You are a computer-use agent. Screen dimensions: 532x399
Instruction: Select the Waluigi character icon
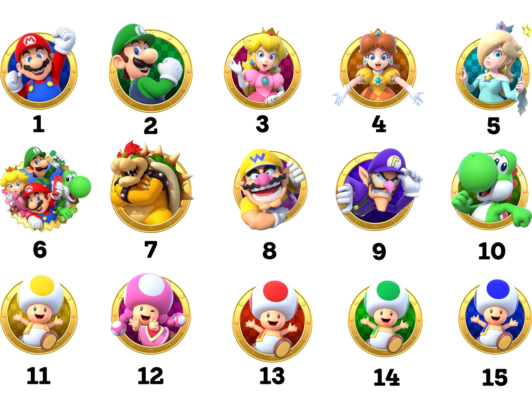pyautogui.click(x=379, y=189)
